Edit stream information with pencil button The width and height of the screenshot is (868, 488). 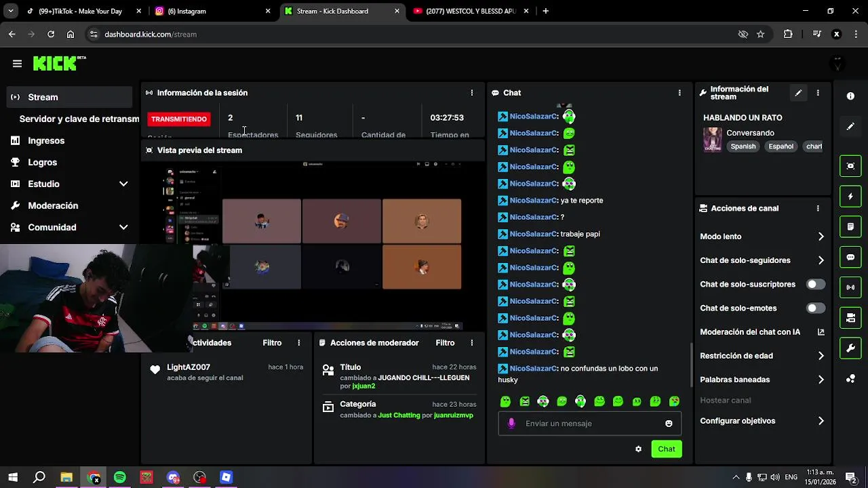click(x=798, y=93)
